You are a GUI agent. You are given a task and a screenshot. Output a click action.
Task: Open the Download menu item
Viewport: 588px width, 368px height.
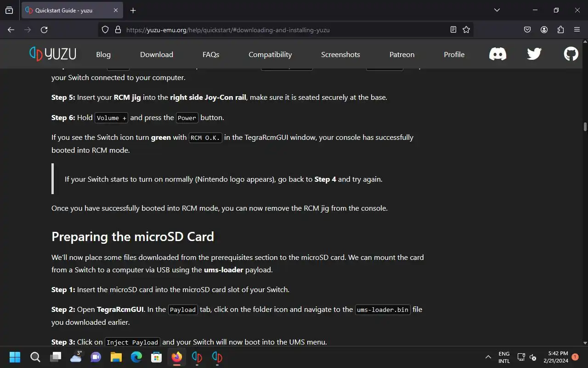click(x=157, y=54)
